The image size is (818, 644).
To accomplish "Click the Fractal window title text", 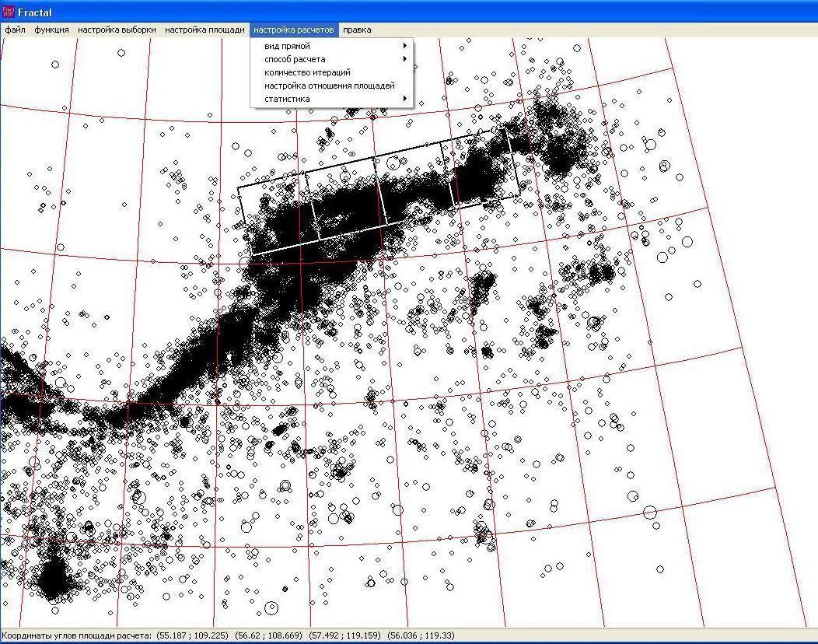I will pos(35,12).
